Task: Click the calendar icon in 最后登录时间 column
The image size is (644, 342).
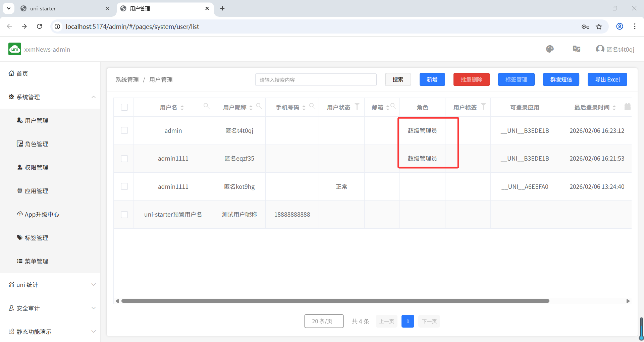Action: pos(627,107)
